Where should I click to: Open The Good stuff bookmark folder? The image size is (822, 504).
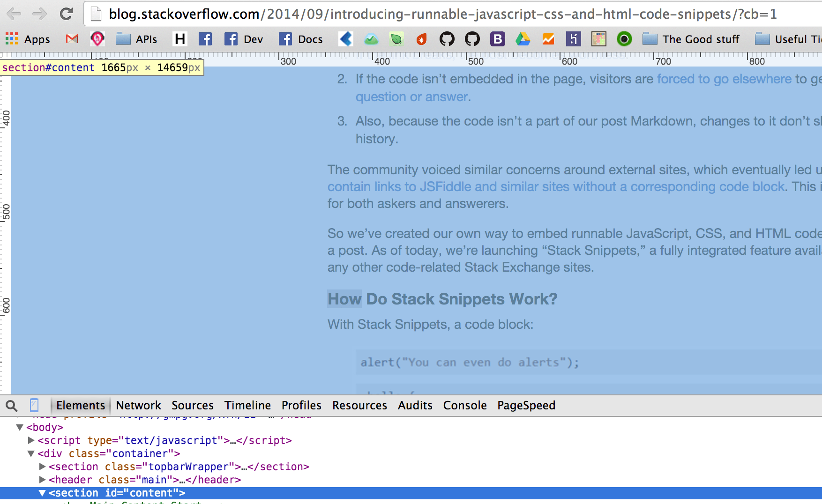[x=691, y=39]
